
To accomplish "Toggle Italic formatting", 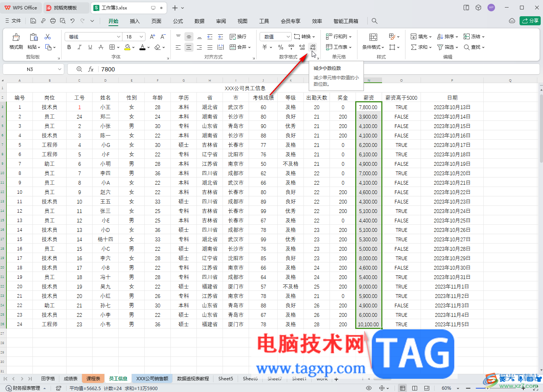I will (79, 47).
